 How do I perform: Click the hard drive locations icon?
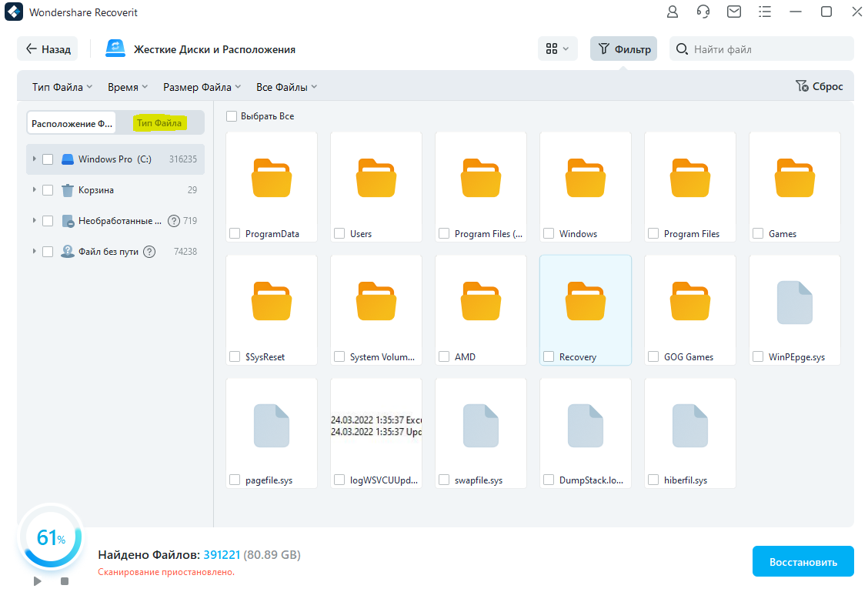click(x=115, y=48)
